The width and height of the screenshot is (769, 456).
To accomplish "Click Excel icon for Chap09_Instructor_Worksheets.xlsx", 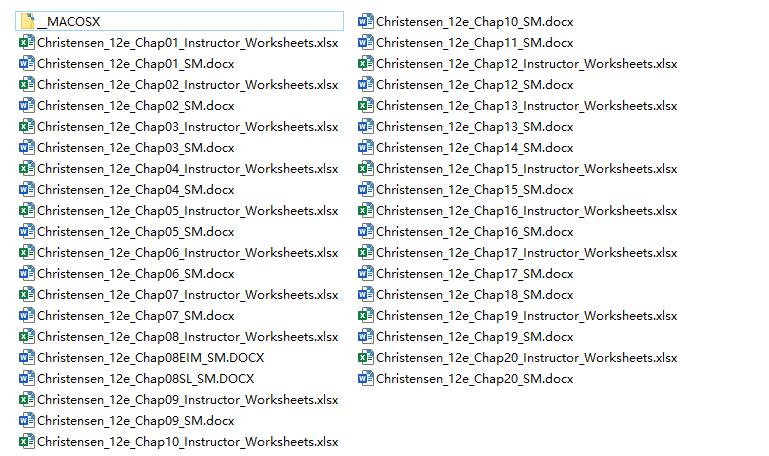I will pyautogui.click(x=26, y=399).
